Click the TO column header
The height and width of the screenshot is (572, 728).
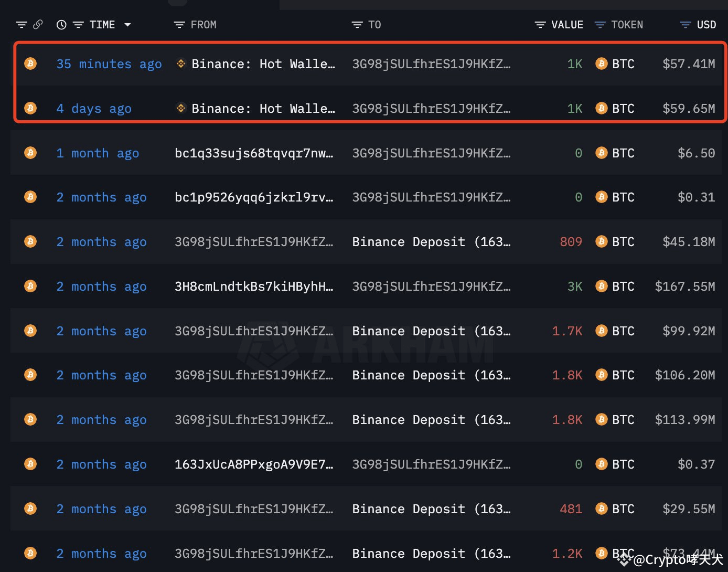(x=374, y=24)
